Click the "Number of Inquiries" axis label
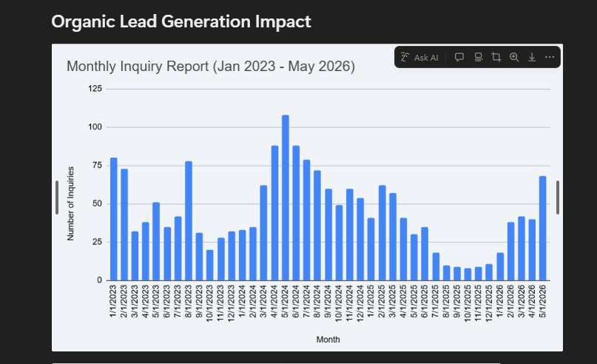The height and width of the screenshot is (364, 597). coord(70,203)
